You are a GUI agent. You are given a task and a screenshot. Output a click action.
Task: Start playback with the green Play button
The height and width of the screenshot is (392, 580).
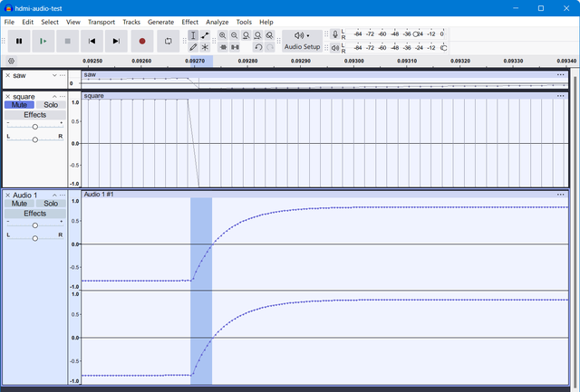43,41
